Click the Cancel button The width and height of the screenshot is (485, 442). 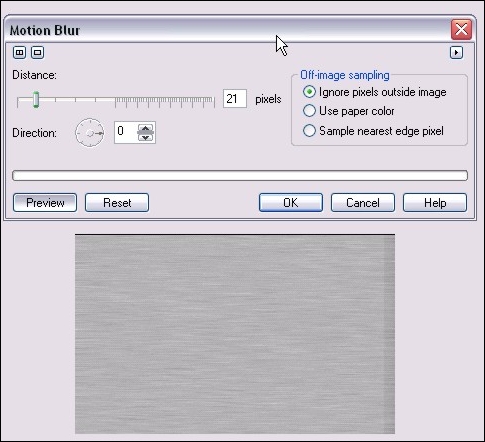pos(363,203)
